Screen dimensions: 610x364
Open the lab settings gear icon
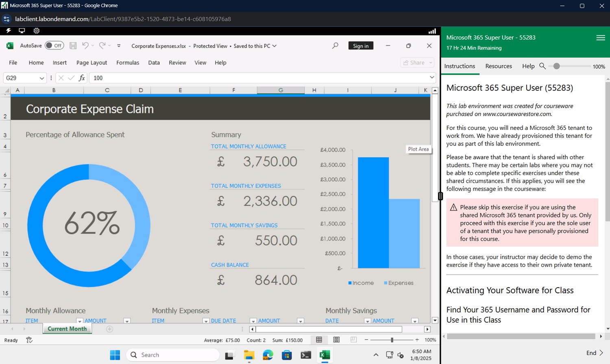36,30
